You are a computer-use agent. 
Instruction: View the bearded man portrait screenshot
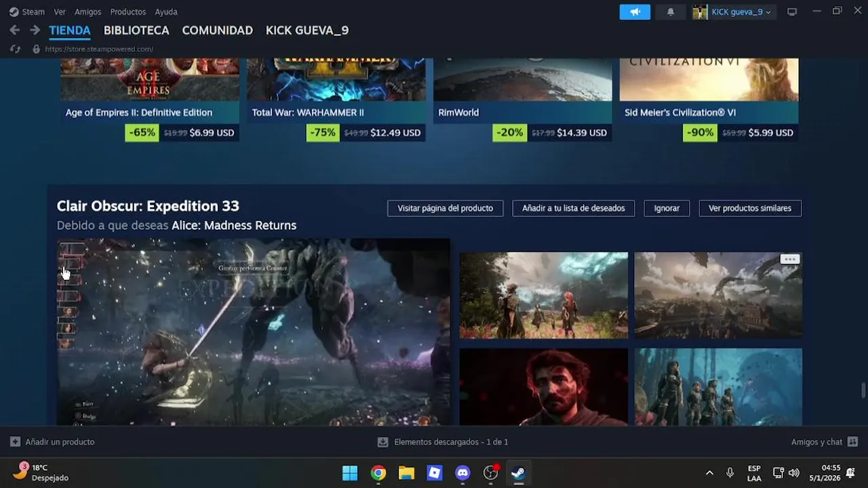pos(544,387)
